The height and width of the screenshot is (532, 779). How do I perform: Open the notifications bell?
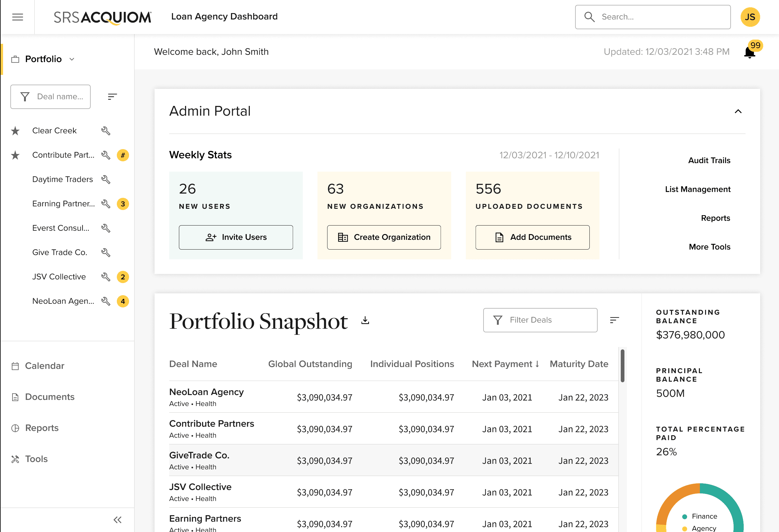click(x=749, y=53)
